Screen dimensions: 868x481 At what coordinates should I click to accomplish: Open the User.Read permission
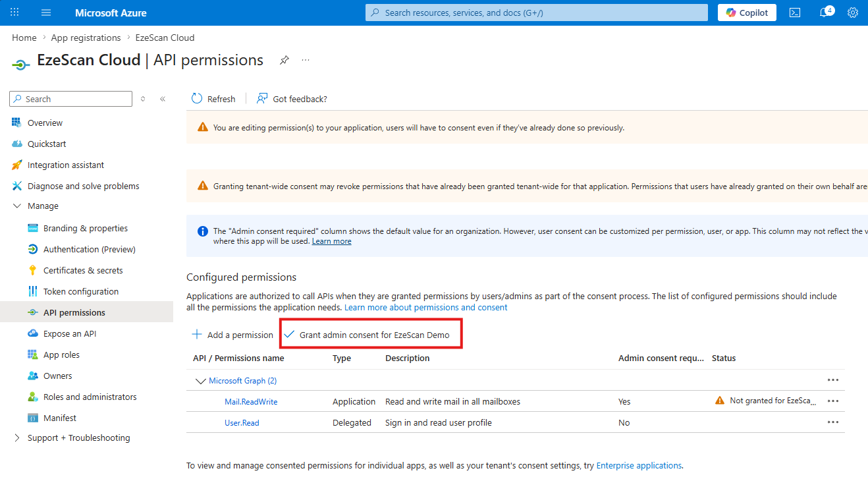(x=242, y=423)
